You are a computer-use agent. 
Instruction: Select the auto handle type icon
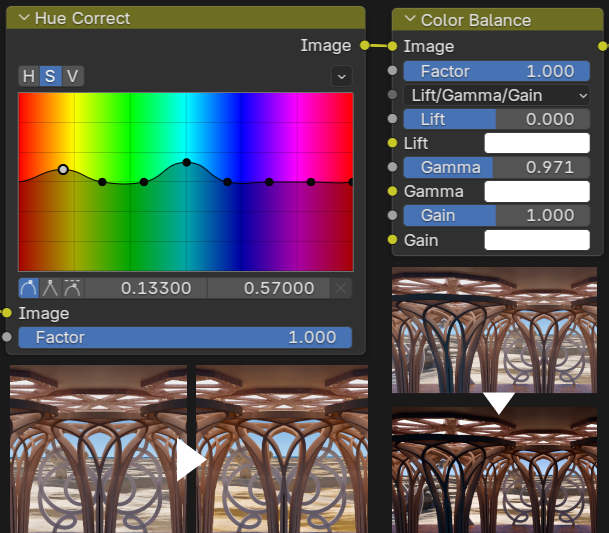pos(29,288)
